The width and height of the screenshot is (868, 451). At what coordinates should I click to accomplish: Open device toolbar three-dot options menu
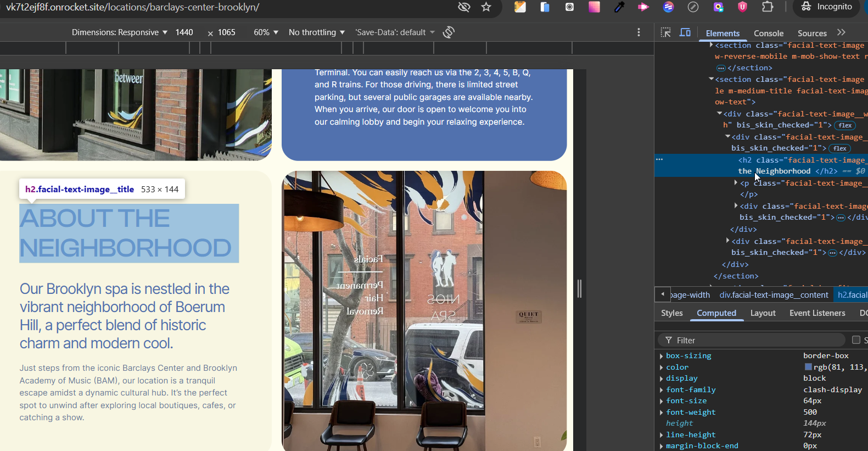click(639, 32)
